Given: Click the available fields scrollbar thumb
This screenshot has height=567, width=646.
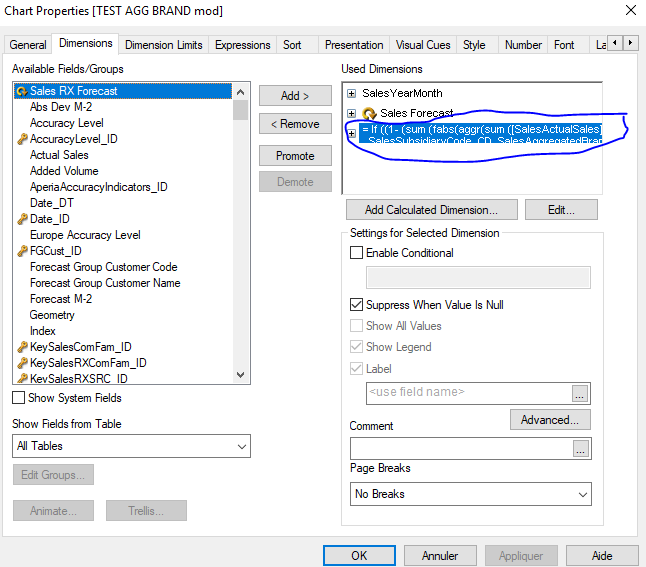Looking at the screenshot, I should pos(241,110).
